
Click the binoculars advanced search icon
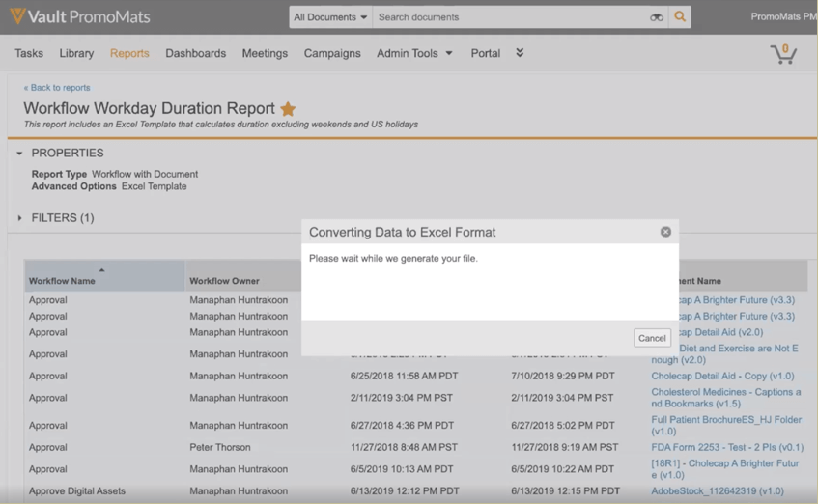[x=657, y=17]
